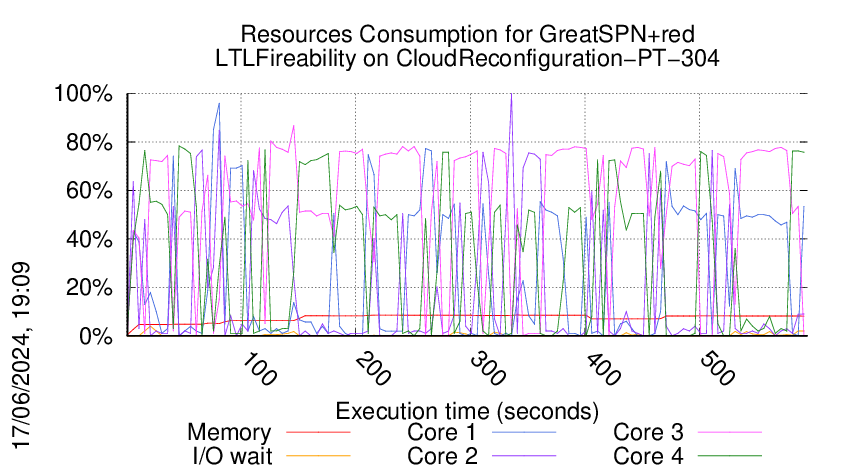Click the Memory legend label
Viewport: 850px width, 475px height.
pyautogui.click(x=229, y=433)
